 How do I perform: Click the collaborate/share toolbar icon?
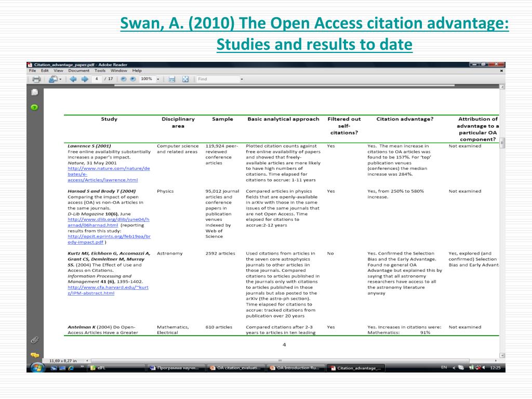pos(53,79)
